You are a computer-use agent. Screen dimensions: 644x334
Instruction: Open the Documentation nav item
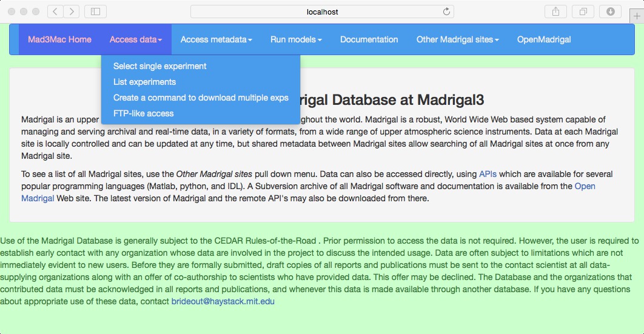pos(369,39)
